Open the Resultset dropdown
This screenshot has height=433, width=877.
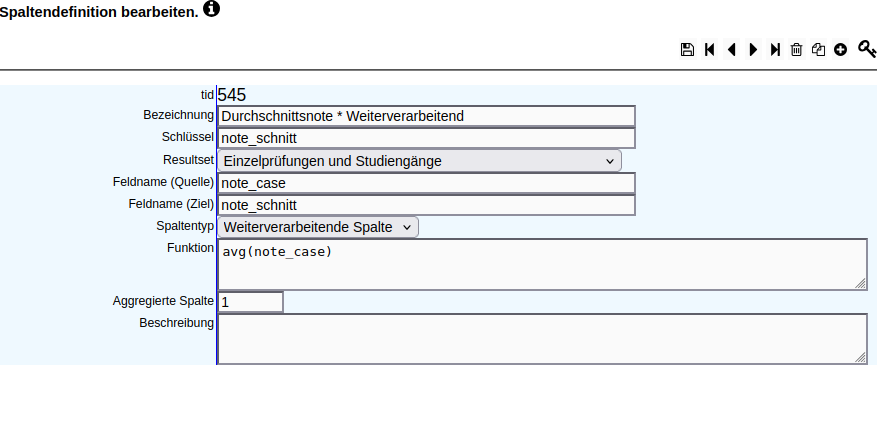(x=419, y=161)
